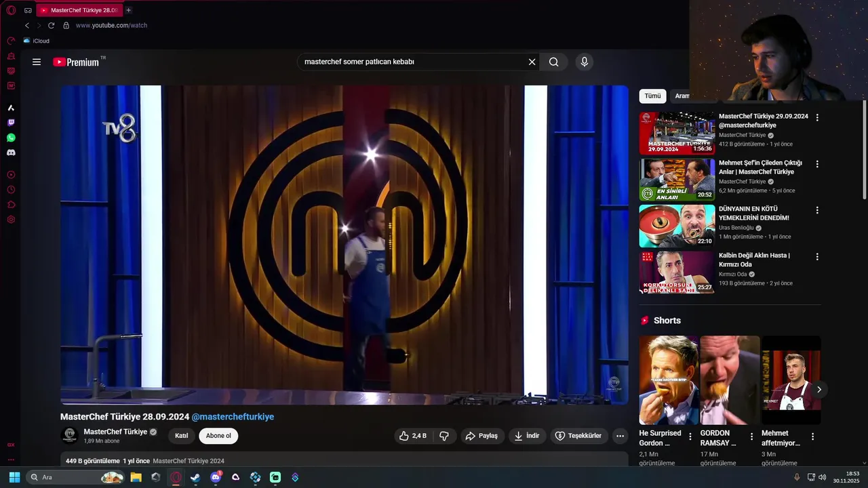Download the video with İndir
Image resolution: width=868 pixels, height=488 pixels.
527,436
